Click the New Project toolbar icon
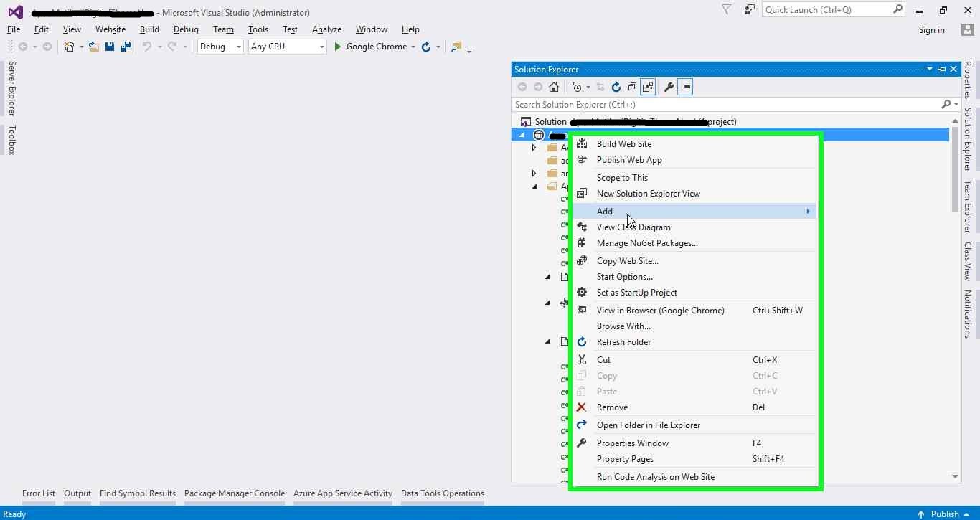Image resolution: width=980 pixels, height=520 pixels. click(x=70, y=47)
